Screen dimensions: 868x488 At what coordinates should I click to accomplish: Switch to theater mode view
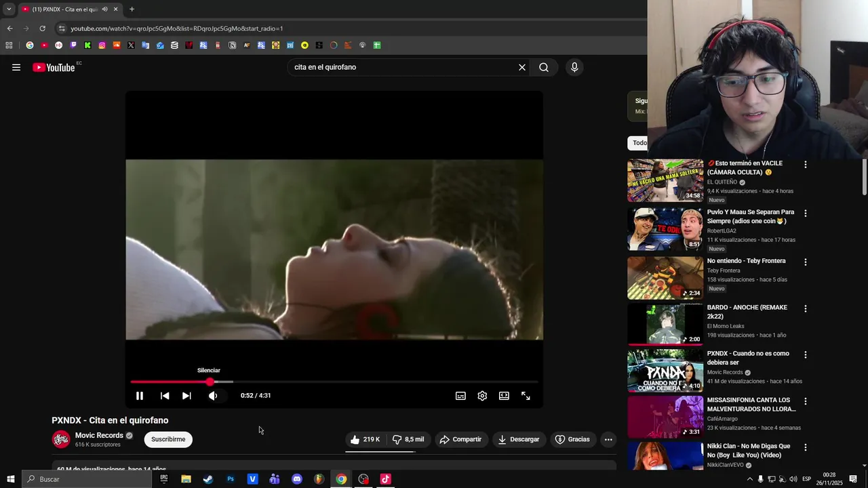(504, 396)
